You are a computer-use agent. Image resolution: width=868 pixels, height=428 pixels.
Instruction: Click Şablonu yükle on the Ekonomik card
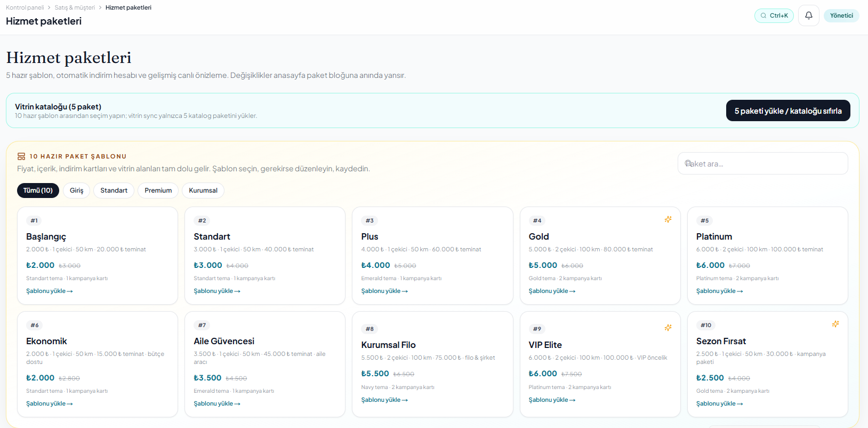50,403
